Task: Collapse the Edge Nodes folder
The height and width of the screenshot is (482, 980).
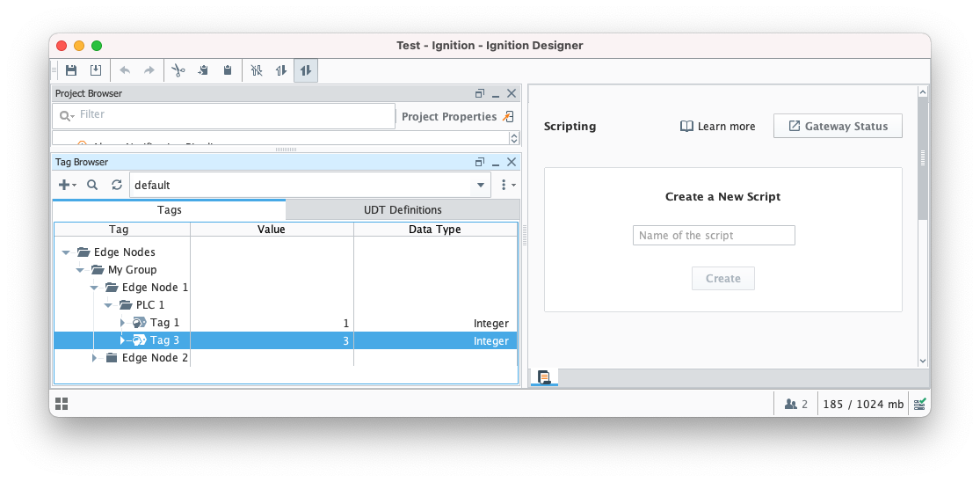Action: [x=66, y=252]
